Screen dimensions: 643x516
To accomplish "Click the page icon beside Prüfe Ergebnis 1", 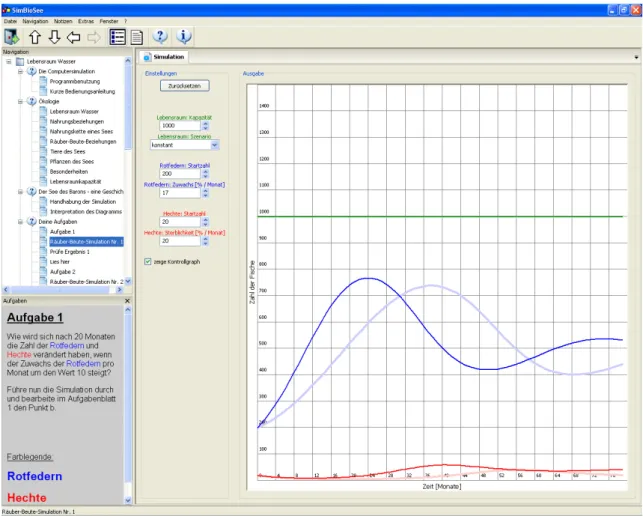I will [x=43, y=251].
